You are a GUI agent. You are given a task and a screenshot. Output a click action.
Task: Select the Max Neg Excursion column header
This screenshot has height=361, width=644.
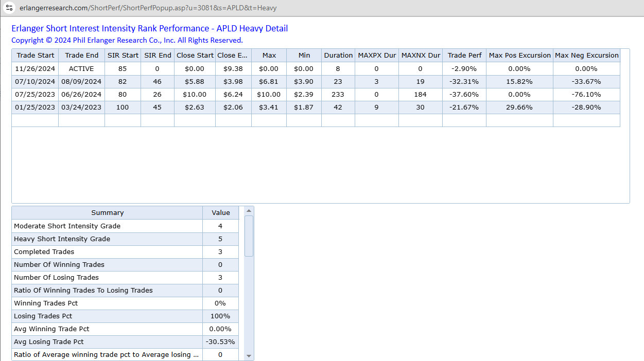pos(587,56)
